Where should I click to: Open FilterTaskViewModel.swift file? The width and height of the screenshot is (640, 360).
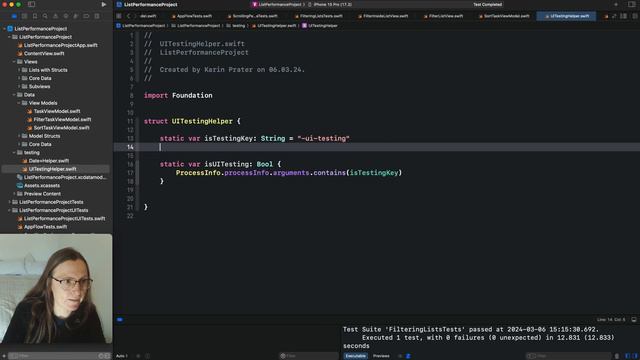point(59,120)
